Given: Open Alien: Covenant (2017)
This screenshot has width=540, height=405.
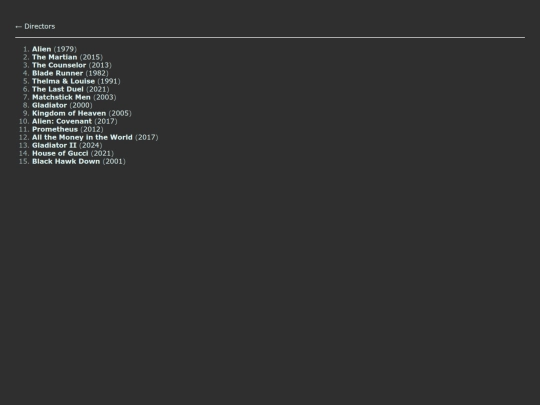Looking at the screenshot, I should point(74,121).
